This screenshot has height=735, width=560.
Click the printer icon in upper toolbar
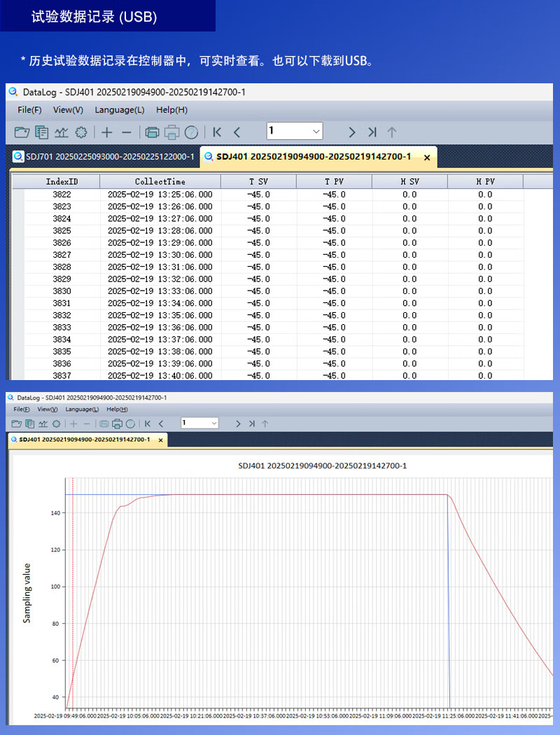(171, 133)
